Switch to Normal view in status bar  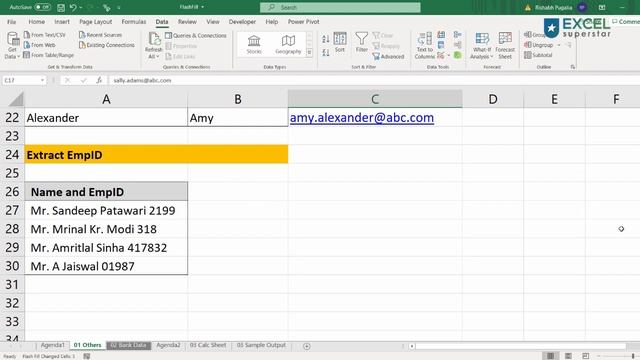[550, 356]
